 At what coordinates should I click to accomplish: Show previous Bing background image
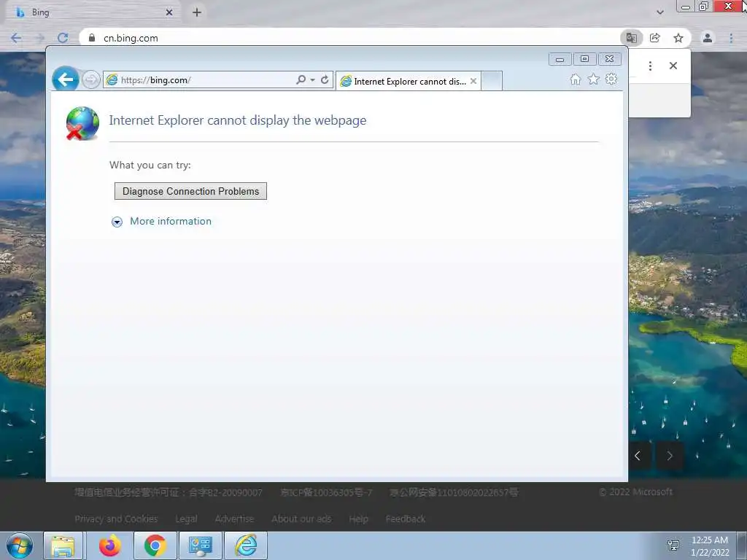coord(638,456)
